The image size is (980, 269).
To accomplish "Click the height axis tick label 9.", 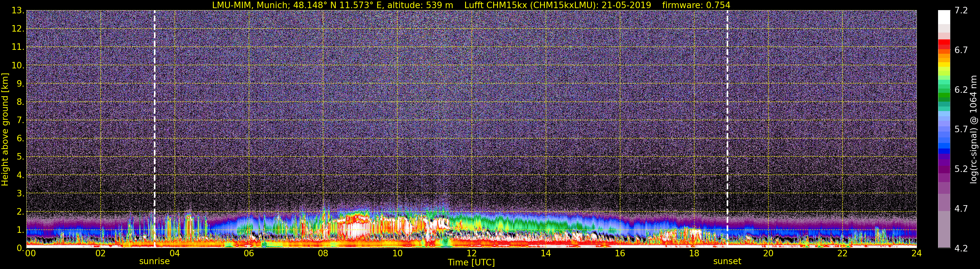I will [x=20, y=83].
